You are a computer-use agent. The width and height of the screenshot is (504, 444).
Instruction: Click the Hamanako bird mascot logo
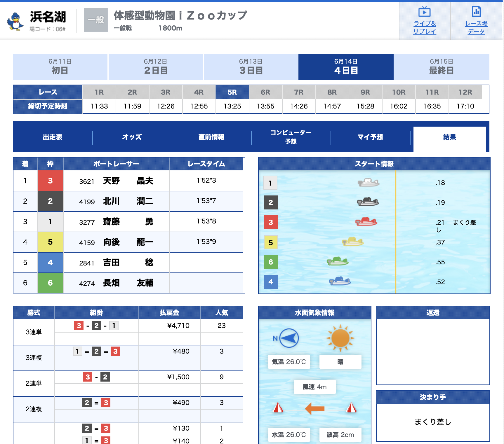click(15, 21)
